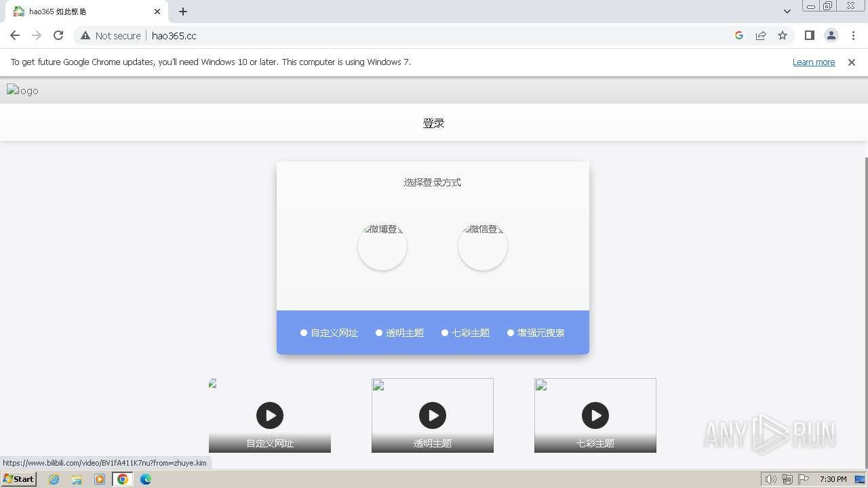Go back to previous page
The width and height of the screenshot is (868, 488).
coord(15,35)
